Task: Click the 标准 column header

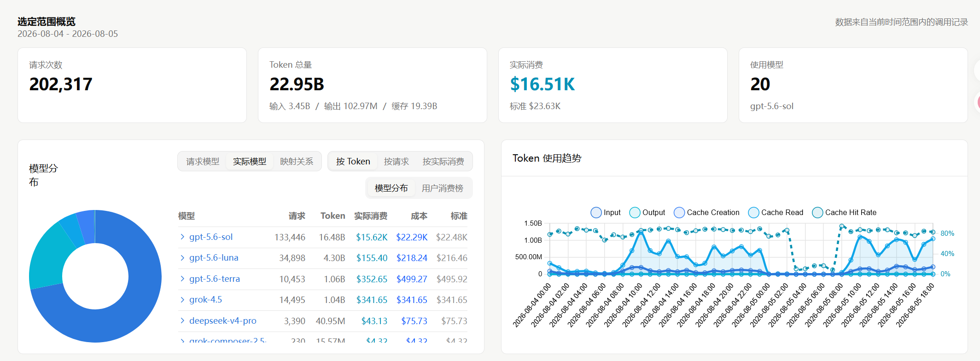Action: 459,216
